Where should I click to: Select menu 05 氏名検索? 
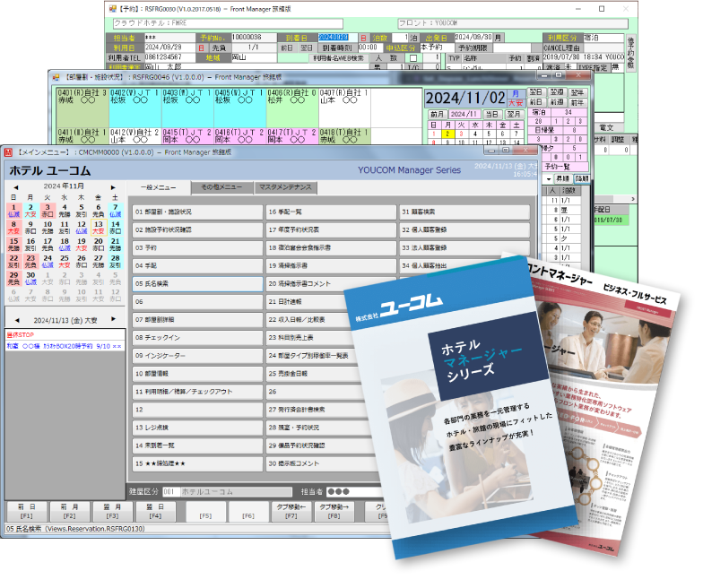point(197,283)
